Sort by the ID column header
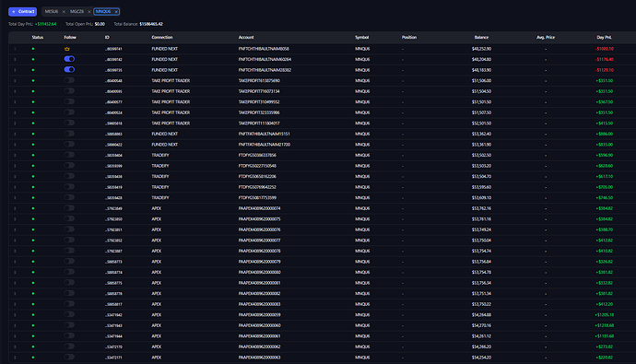 pyautogui.click(x=107, y=37)
